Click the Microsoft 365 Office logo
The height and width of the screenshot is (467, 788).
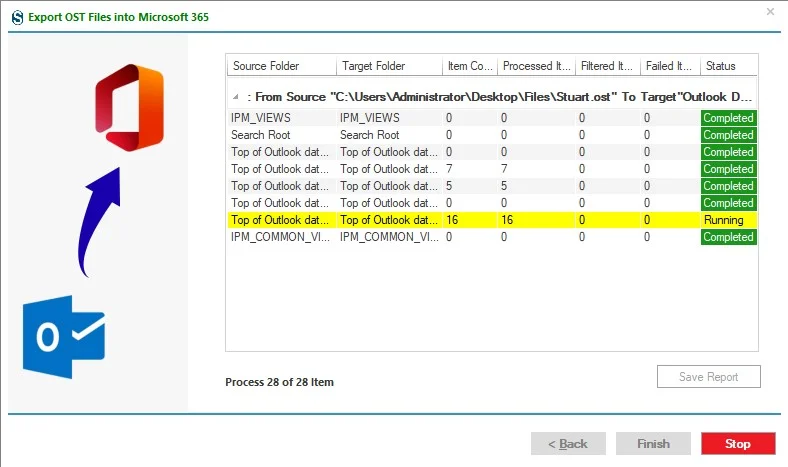pos(130,108)
